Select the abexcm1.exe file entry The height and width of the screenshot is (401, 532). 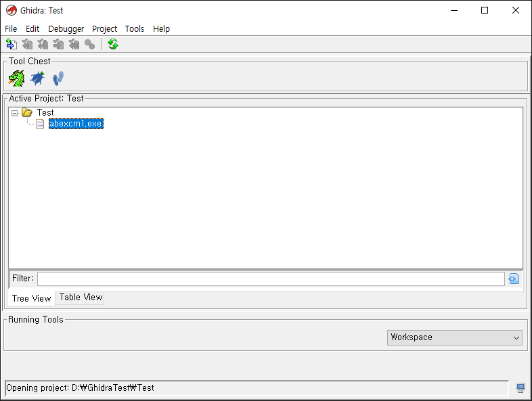(x=76, y=124)
